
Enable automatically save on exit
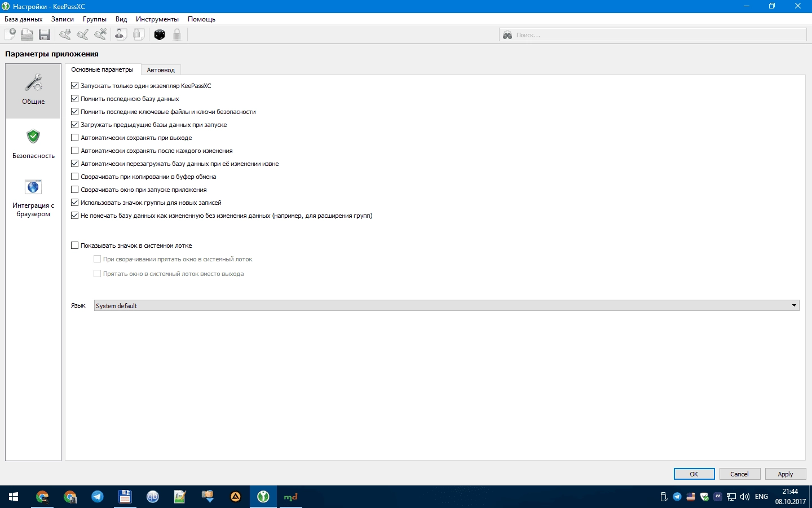[x=75, y=138]
